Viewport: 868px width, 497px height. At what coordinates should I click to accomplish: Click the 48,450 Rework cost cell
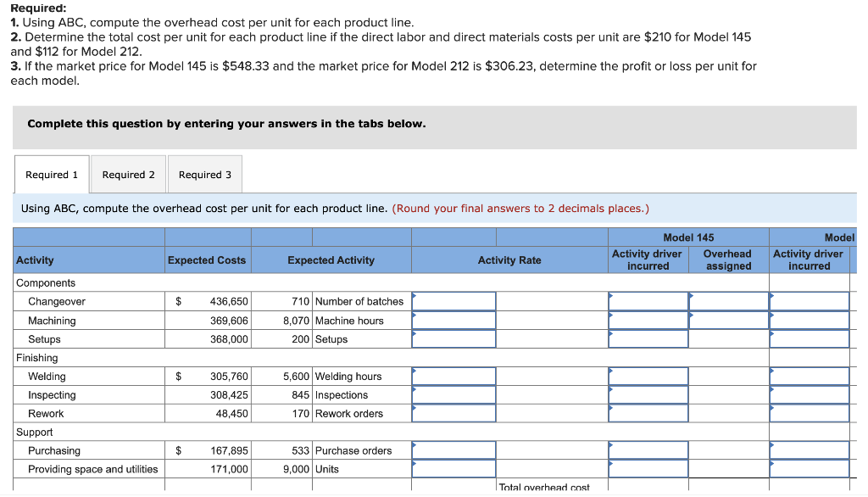coord(209,413)
